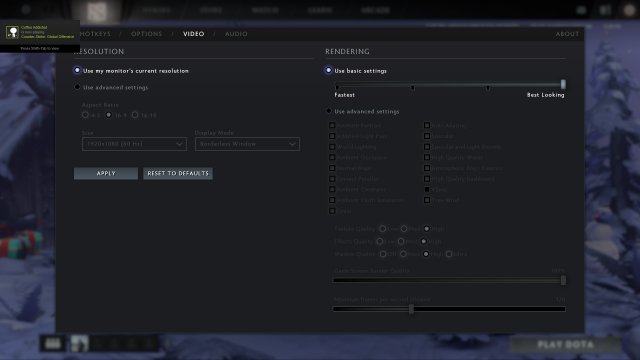This screenshot has height=360, width=640.
Task: Toggle the Additive Light Pass checkbox
Action: (x=332, y=136)
